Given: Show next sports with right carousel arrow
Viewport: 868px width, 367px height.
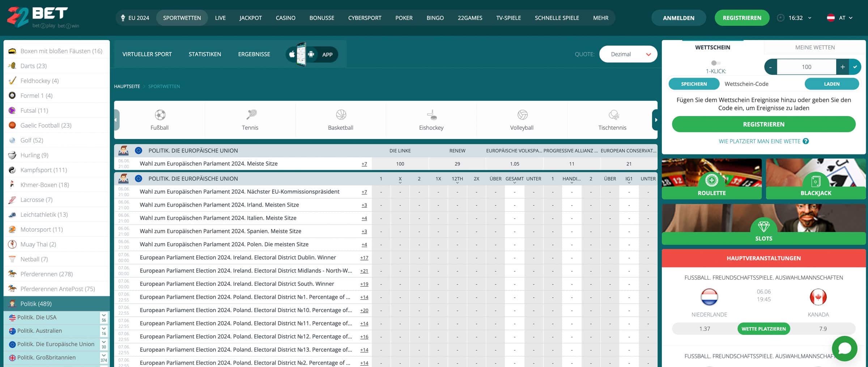Looking at the screenshot, I should 655,120.
